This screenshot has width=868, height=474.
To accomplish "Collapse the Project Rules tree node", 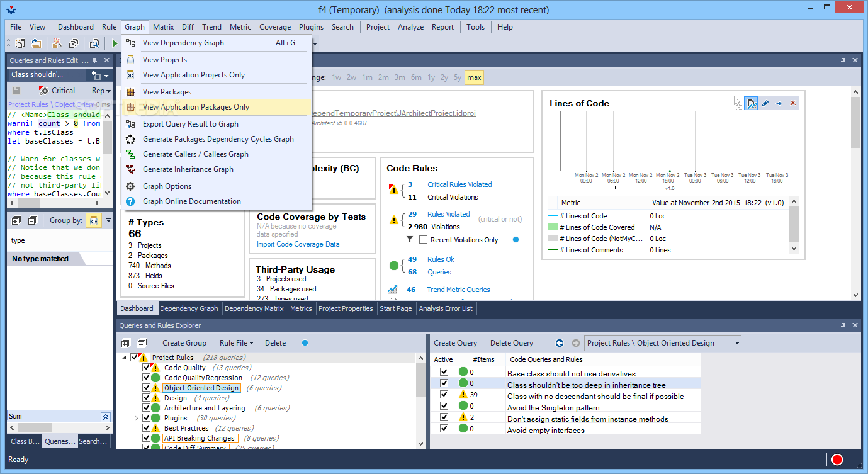I will pyautogui.click(x=124, y=358).
